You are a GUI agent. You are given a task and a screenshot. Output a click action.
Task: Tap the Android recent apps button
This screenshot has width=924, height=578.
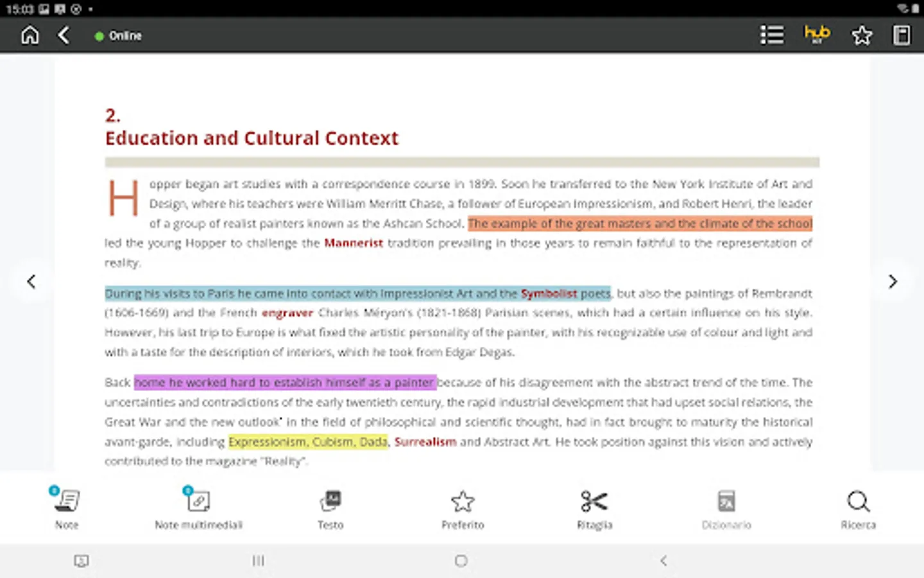pyautogui.click(x=258, y=561)
